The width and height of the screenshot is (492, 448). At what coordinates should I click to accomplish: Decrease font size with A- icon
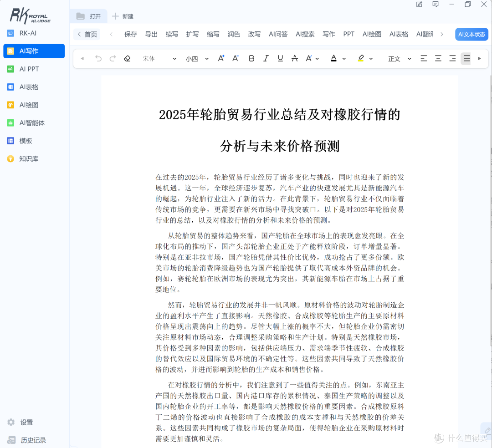[x=236, y=58]
